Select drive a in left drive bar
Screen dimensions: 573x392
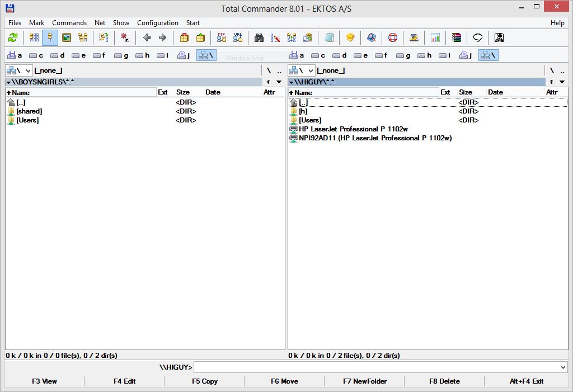pyautogui.click(x=15, y=55)
